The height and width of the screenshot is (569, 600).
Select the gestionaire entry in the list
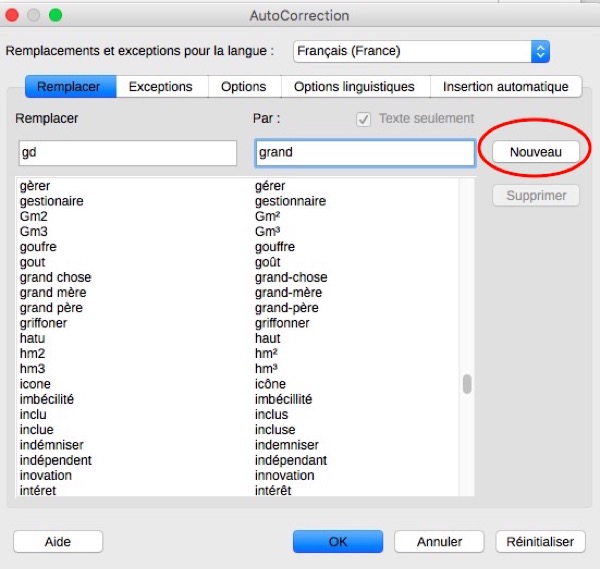coord(52,201)
